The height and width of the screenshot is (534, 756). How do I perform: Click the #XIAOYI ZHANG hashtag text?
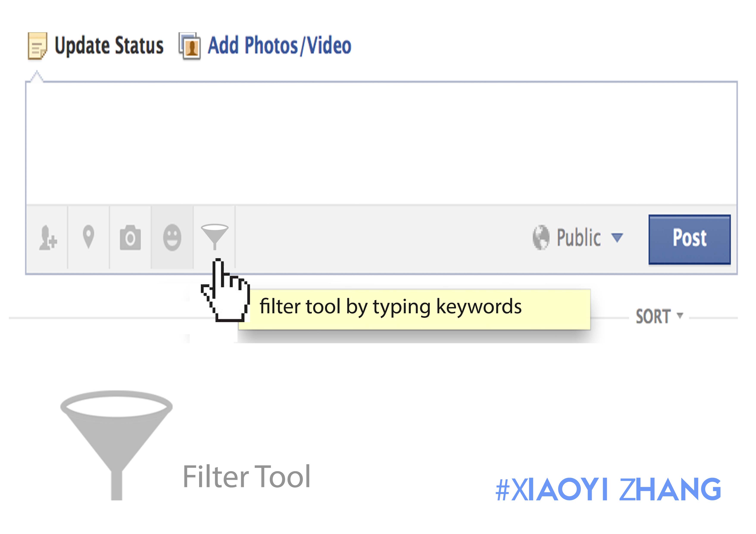(608, 489)
